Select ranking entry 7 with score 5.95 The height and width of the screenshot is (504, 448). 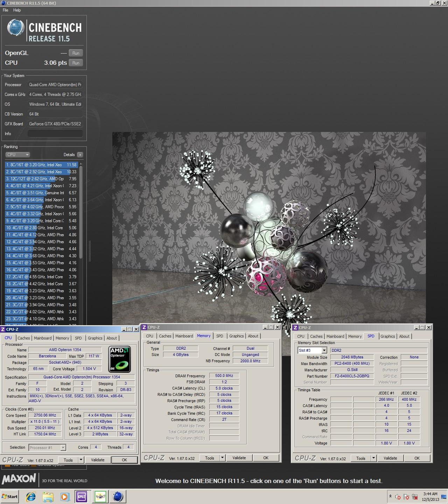[42, 207]
